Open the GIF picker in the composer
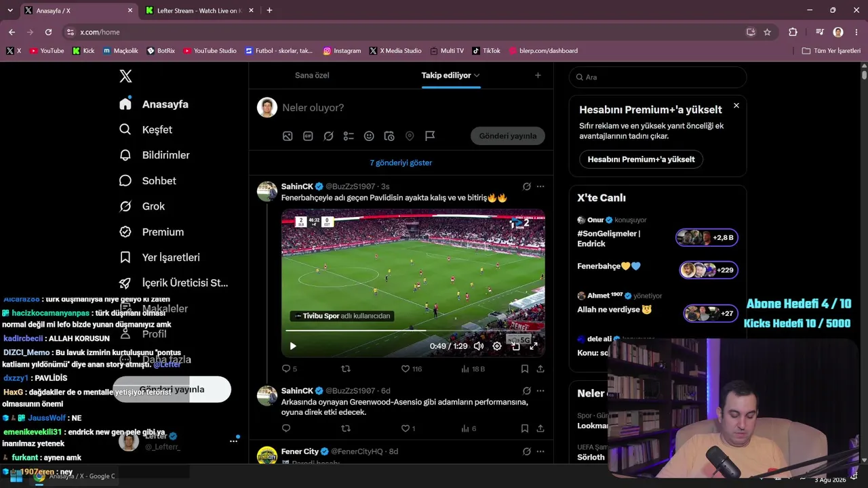Viewport: 868px width, 488px height. (x=308, y=136)
